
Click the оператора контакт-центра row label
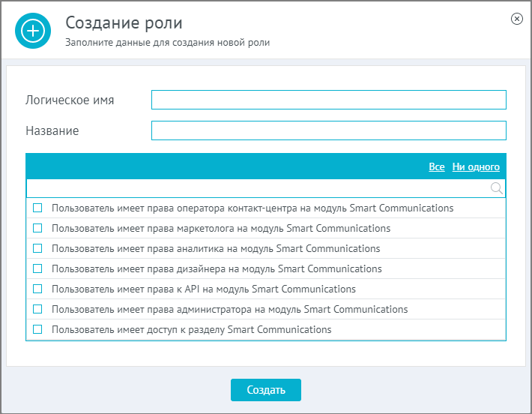[x=253, y=208]
